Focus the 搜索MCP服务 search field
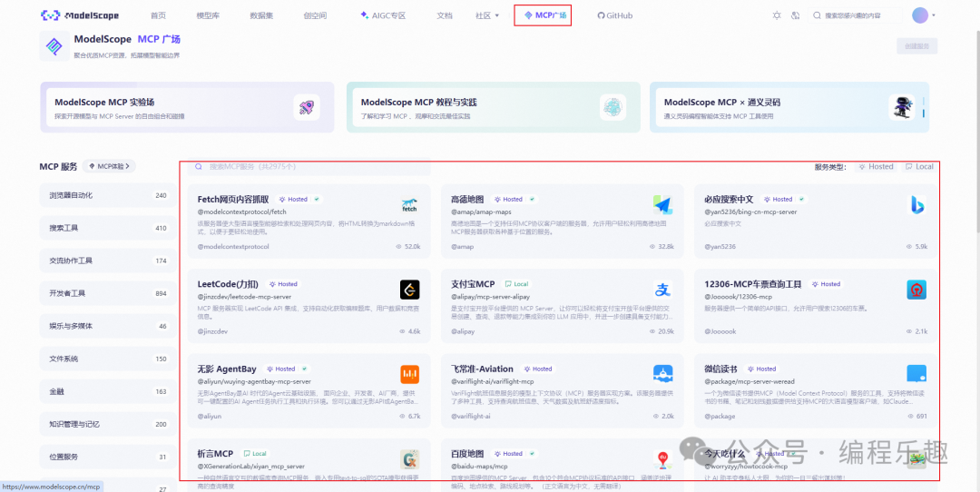This screenshot has width=980, height=492. point(309,167)
